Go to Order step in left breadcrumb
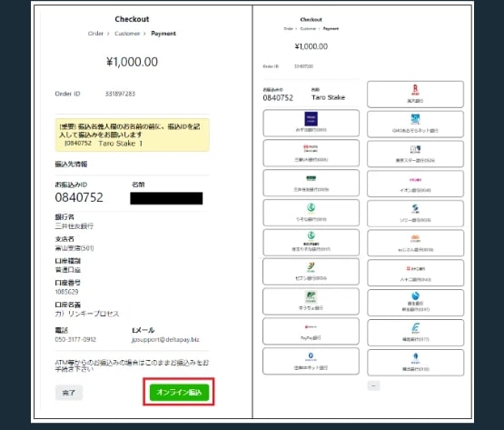The width and height of the screenshot is (504, 430). tap(95, 34)
